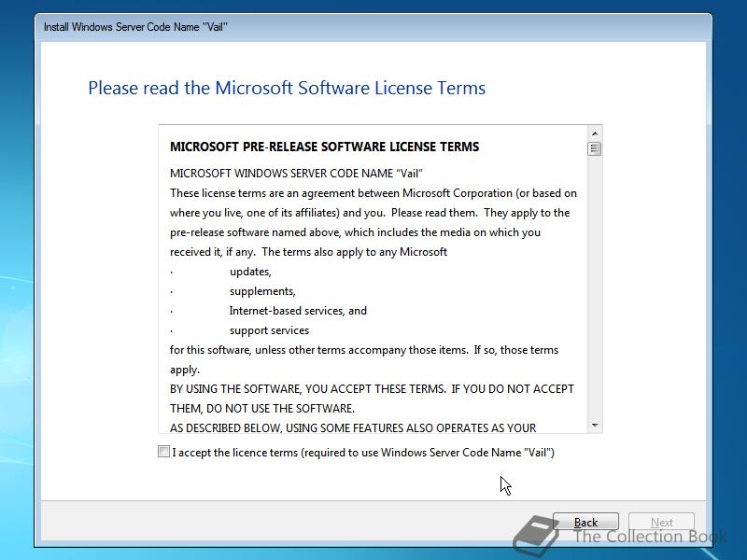Click the line "MICROSOFT WINDOWS SERVER CODE NAME “Vail”"

(x=296, y=174)
